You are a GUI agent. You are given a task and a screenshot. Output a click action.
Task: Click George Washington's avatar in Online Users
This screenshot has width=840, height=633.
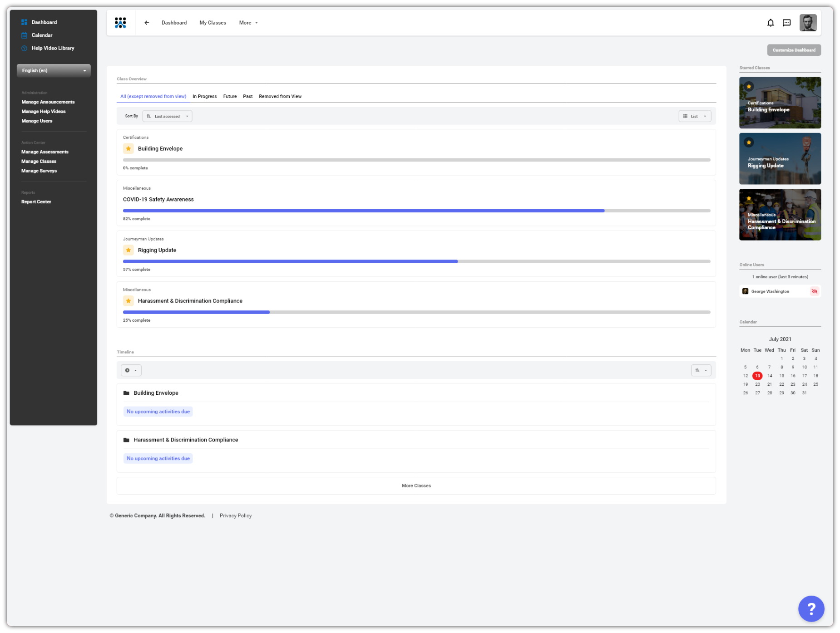tap(745, 291)
